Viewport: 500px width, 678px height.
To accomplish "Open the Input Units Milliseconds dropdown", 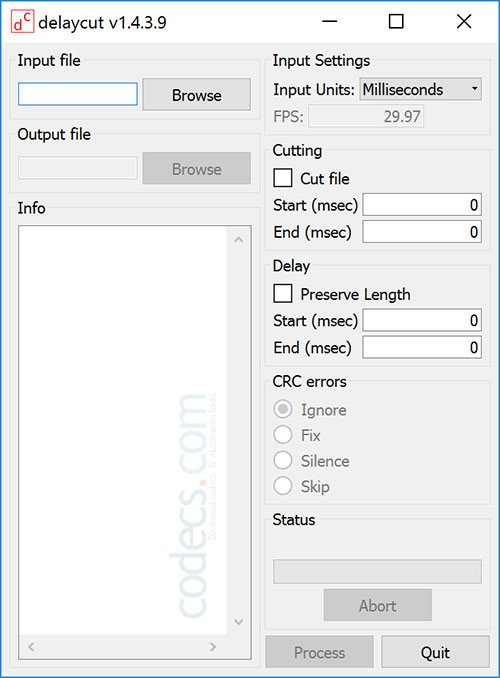I will click(x=420, y=90).
